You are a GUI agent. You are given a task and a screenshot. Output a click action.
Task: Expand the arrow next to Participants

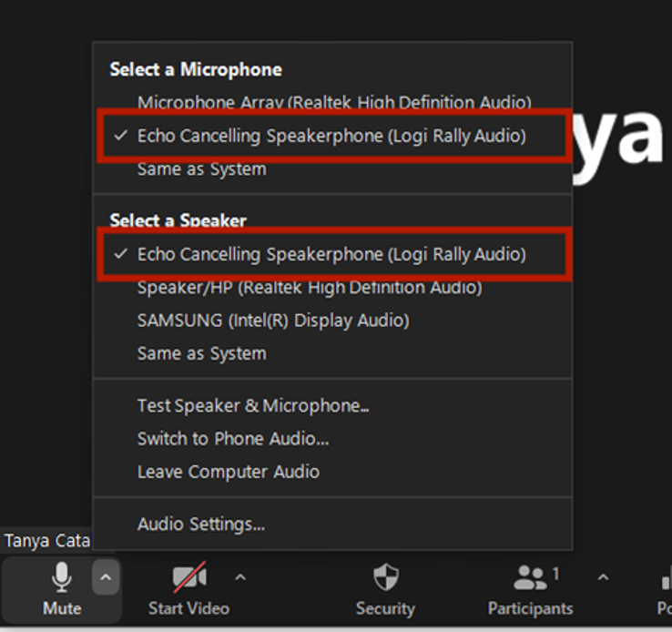click(602, 577)
